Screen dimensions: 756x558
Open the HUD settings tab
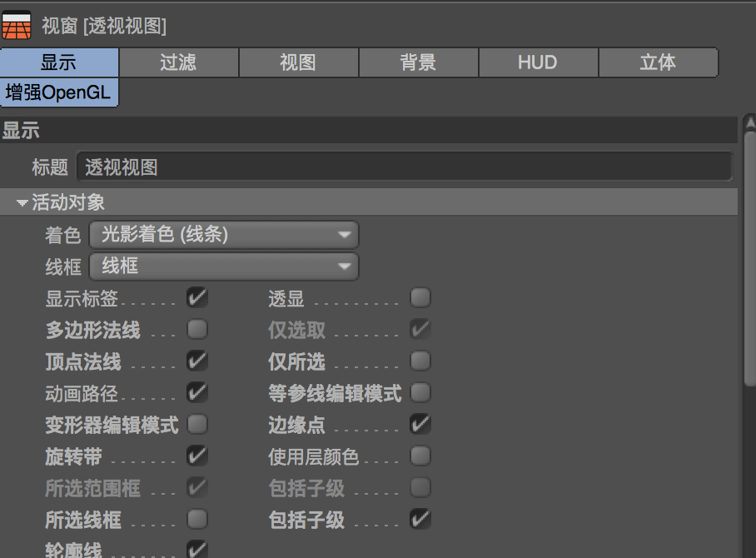538,62
